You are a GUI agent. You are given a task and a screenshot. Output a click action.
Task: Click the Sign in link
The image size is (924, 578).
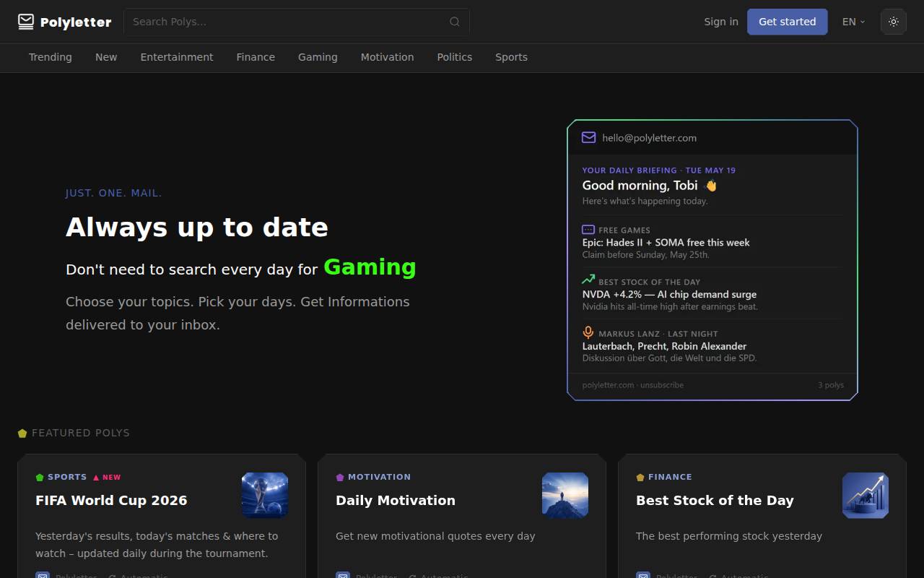pyautogui.click(x=721, y=22)
